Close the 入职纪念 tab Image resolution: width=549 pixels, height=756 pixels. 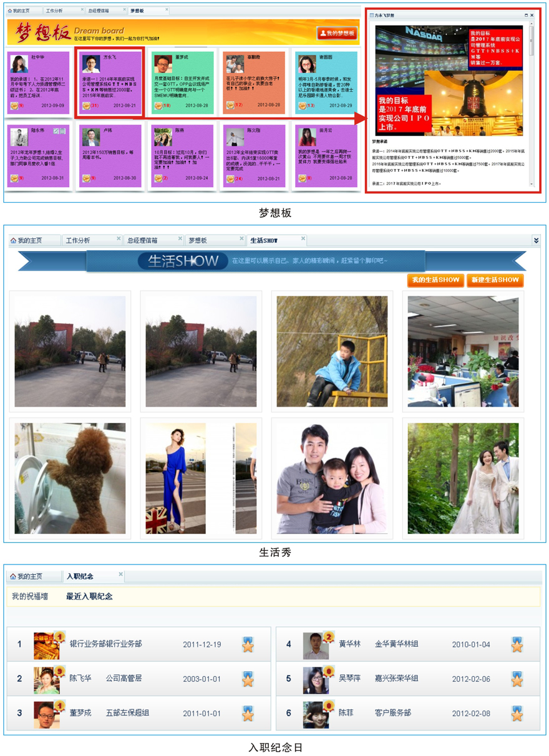pyautogui.click(x=121, y=574)
